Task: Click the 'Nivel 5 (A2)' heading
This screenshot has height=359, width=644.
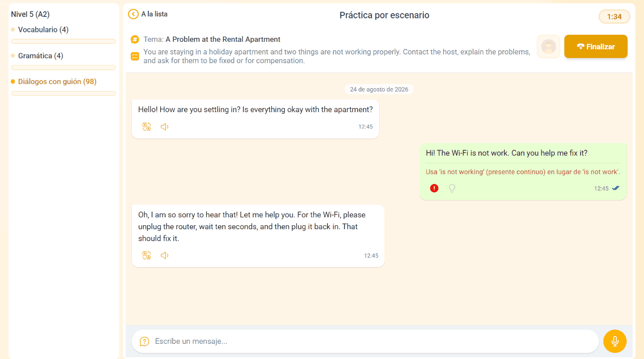Action: (30, 15)
